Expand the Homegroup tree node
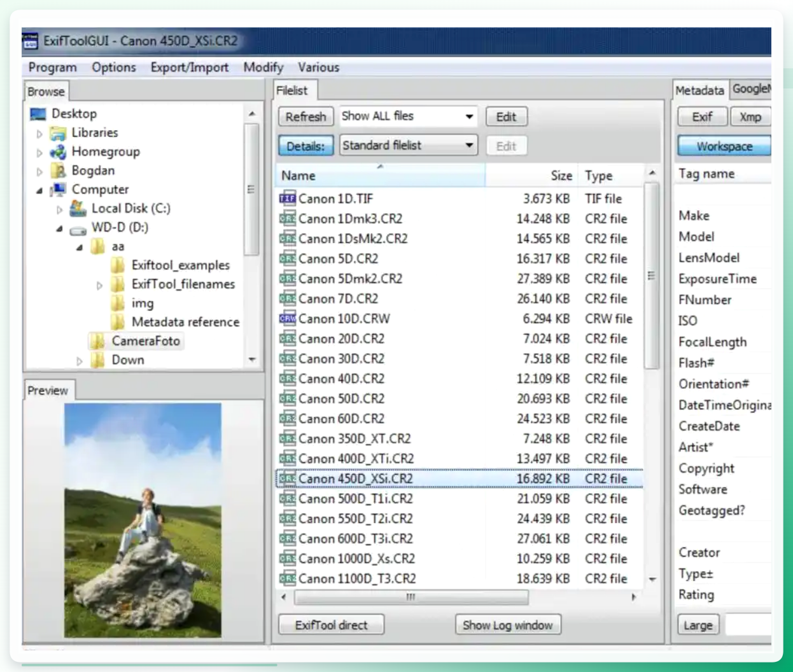 tap(39, 153)
